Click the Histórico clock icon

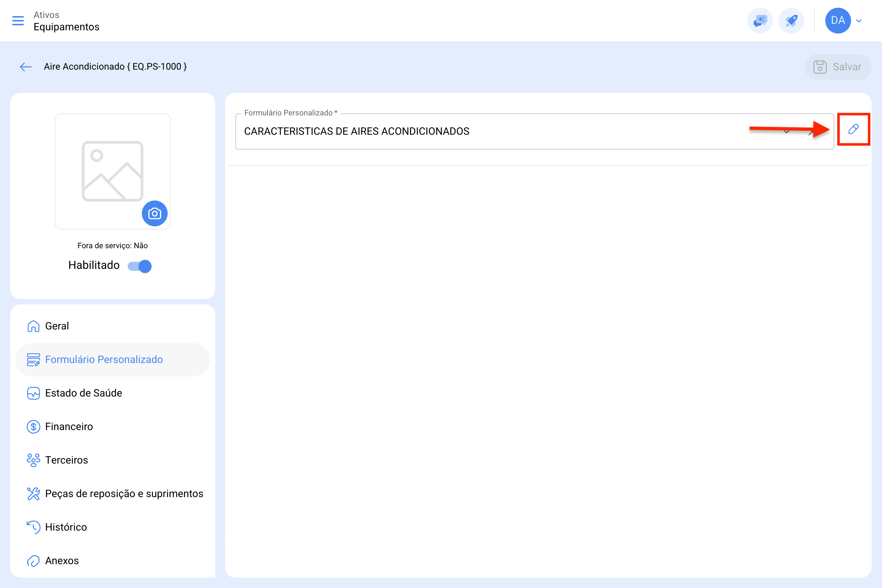coord(34,527)
